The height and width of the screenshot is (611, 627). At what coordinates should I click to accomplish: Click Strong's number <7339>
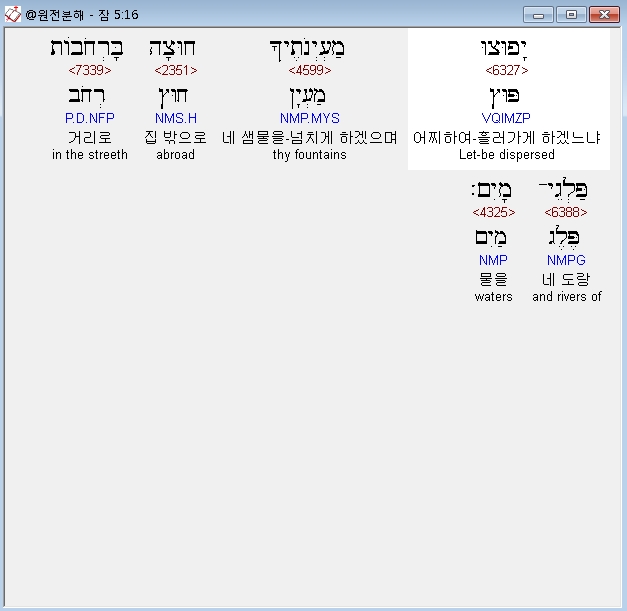pos(90,70)
